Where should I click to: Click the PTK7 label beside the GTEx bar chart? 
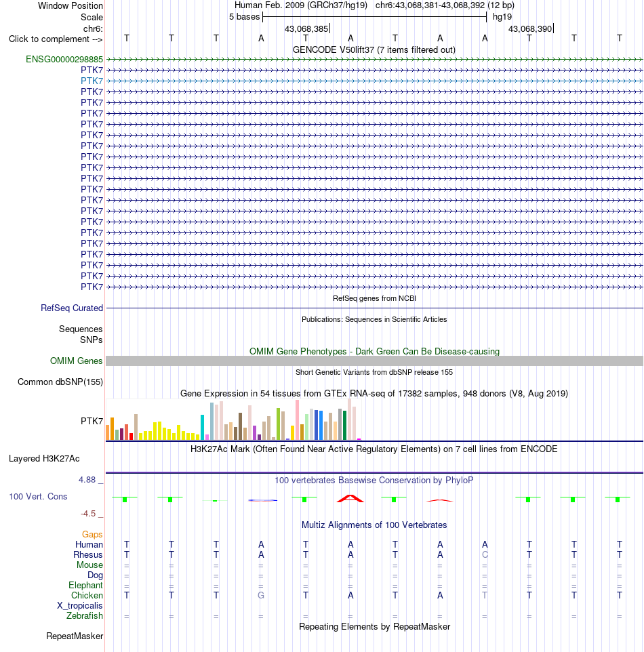point(92,421)
